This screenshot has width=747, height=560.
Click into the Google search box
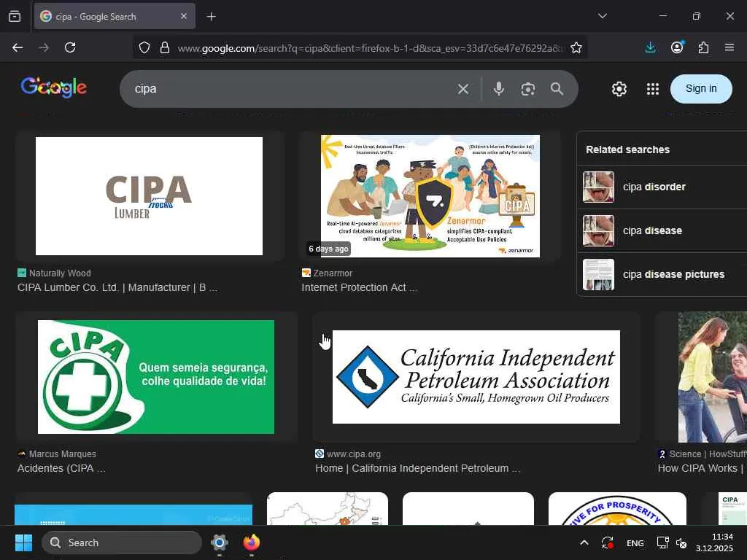[290, 89]
